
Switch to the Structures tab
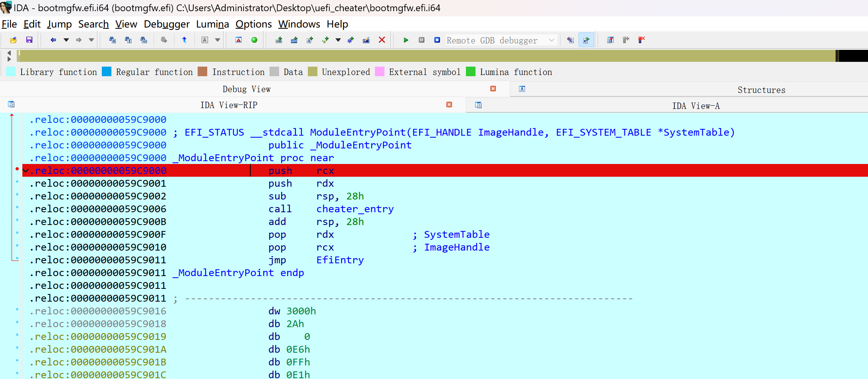point(761,90)
